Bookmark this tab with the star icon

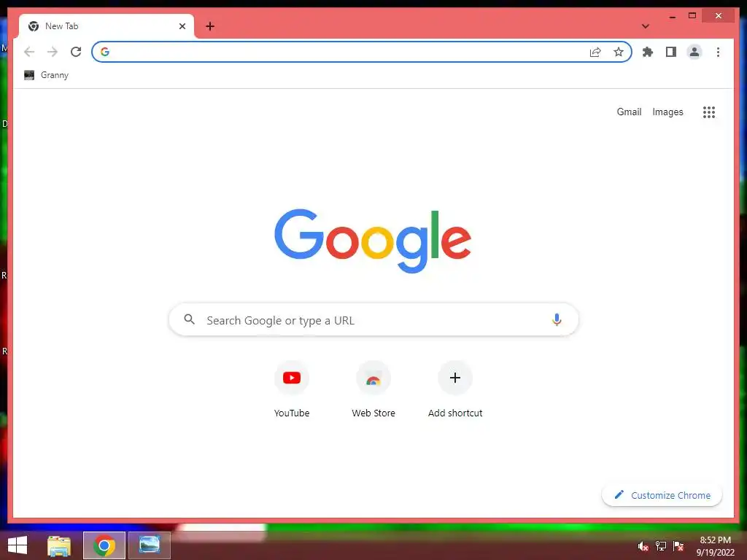click(619, 52)
